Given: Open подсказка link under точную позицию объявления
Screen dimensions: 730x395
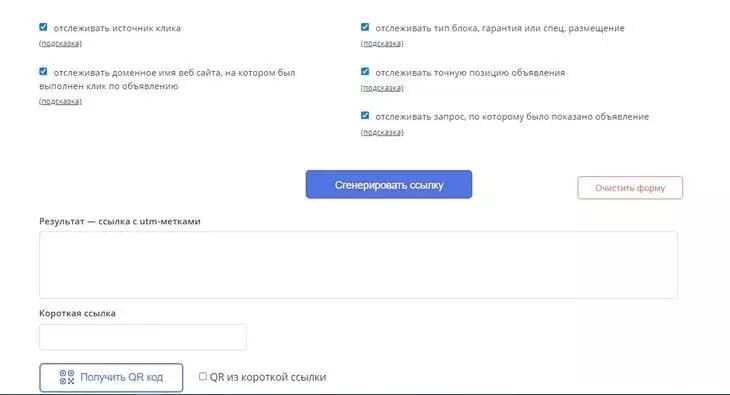Looking at the screenshot, I should [382, 88].
